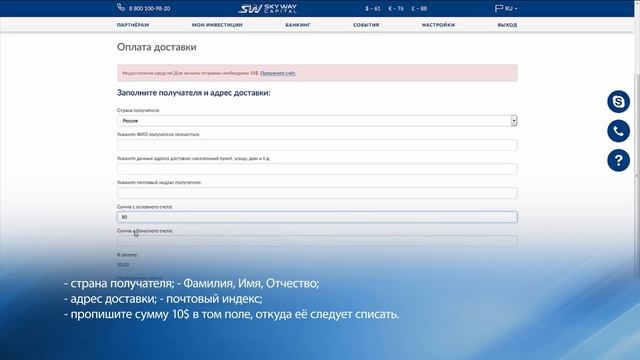Click the 8 800 100-98-20 phone number
The image size is (640, 360).
149,9
